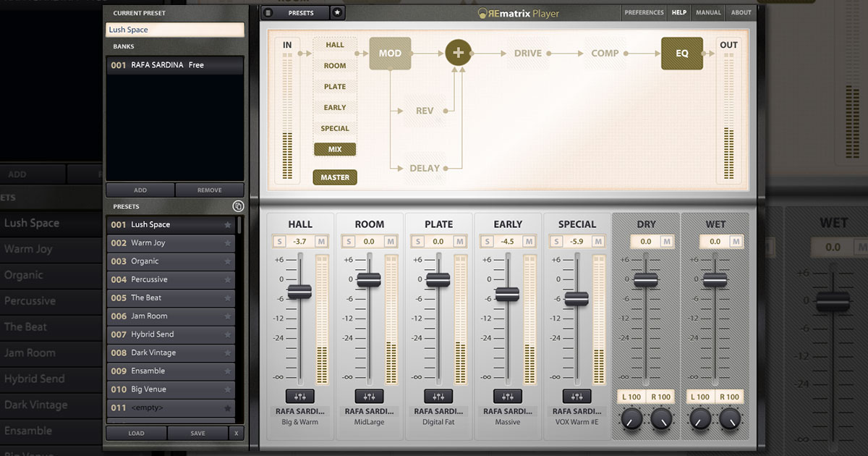
Task: Open the MANUAL menu item
Action: pyautogui.click(x=708, y=12)
